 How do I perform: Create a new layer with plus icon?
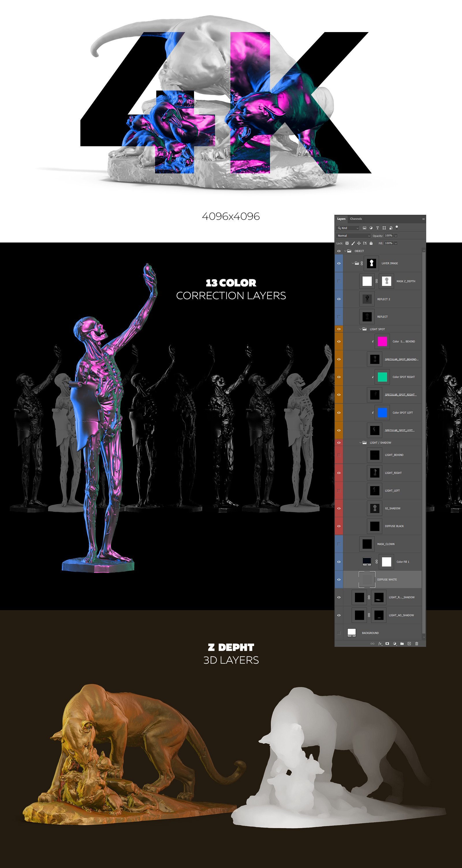(409, 644)
